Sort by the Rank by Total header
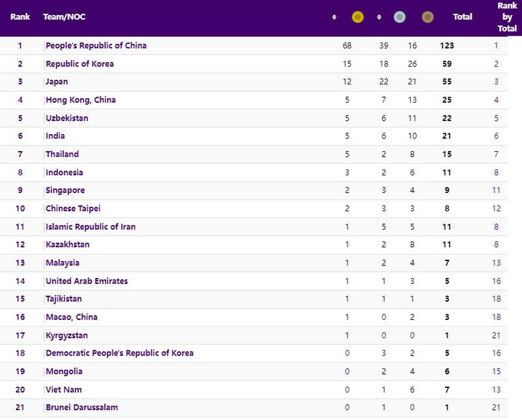Image resolution: width=522 pixels, height=420 pixels. click(507, 17)
